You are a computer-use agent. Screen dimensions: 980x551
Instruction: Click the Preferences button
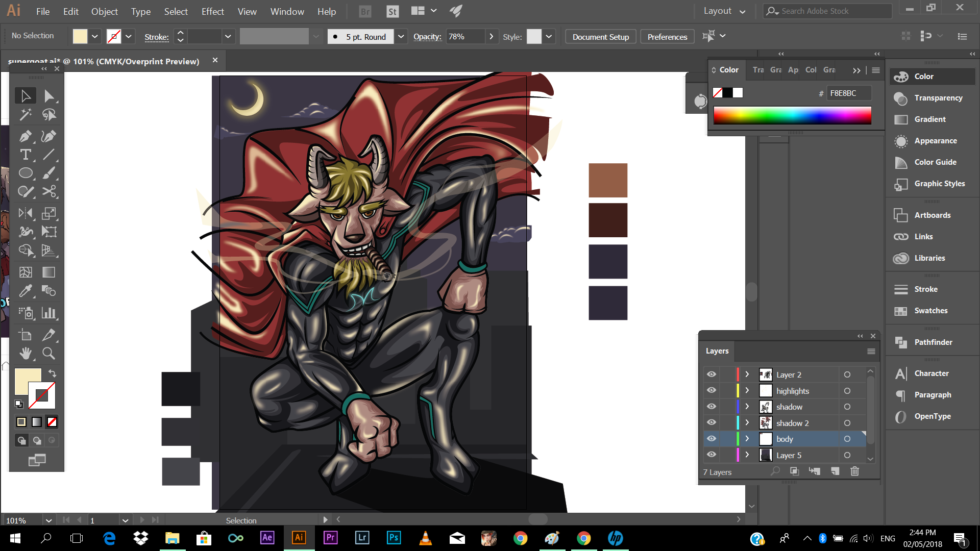(667, 37)
